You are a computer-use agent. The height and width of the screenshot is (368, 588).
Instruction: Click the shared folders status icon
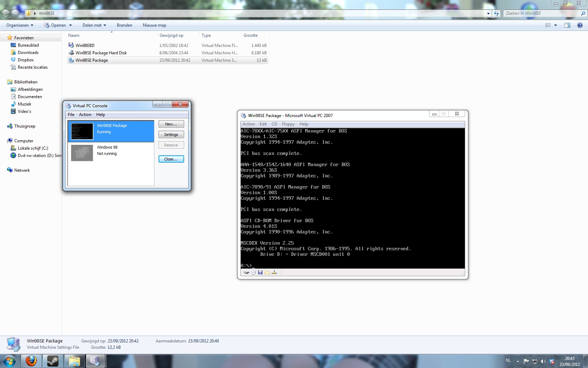click(267, 272)
